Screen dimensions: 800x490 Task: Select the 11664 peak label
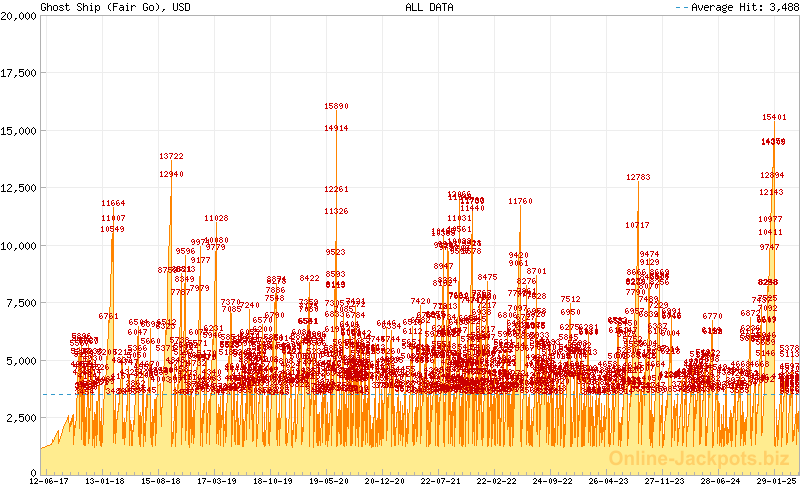click(113, 204)
